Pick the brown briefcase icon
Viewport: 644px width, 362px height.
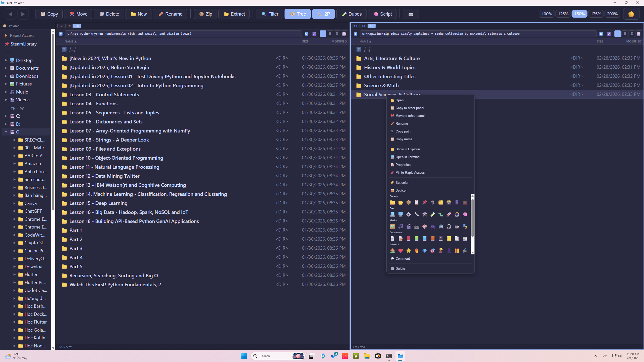pos(465,202)
